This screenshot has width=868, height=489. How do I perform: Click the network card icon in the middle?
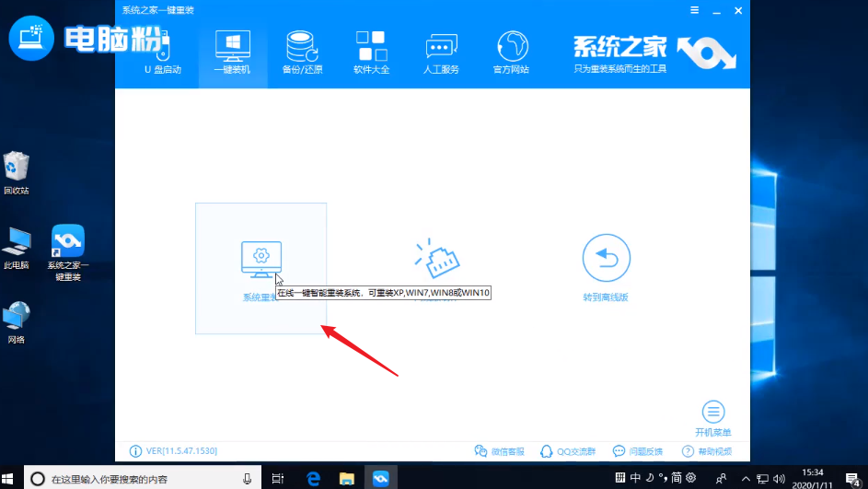[437, 259]
